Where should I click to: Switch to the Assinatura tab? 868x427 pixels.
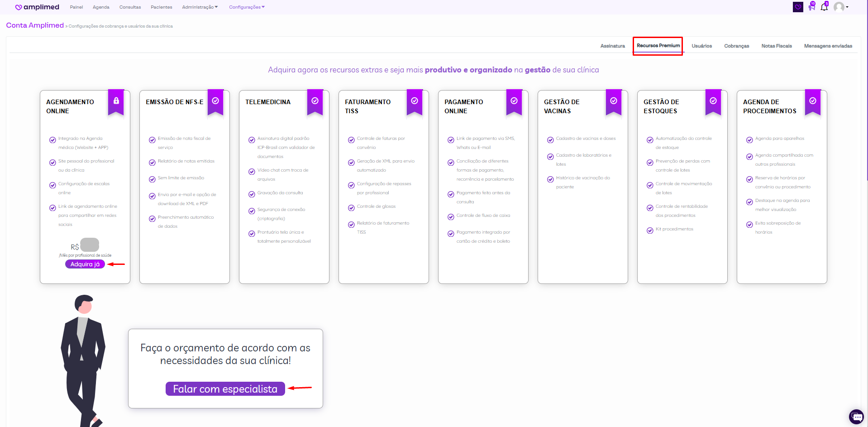pos(612,46)
